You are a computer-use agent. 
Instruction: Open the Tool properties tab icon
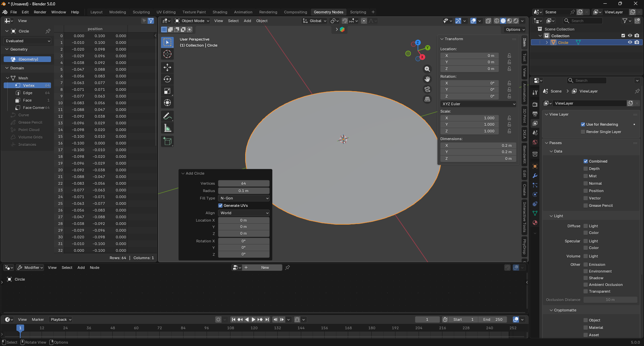(x=535, y=93)
